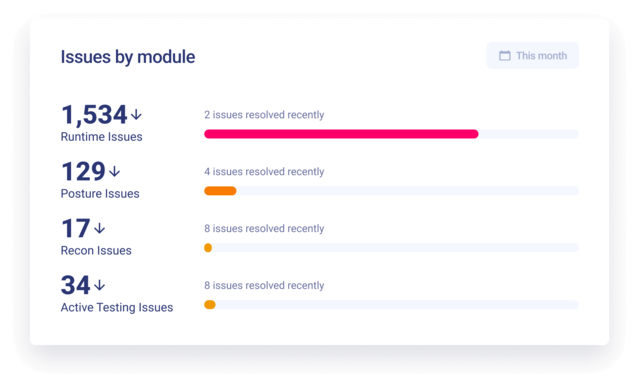The image size is (639, 387).
Task: Select the Runtime Issues label
Action: point(101,137)
